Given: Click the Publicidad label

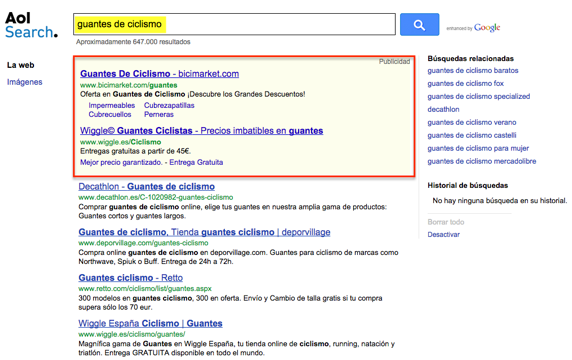Looking at the screenshot, I should point(394,61).
